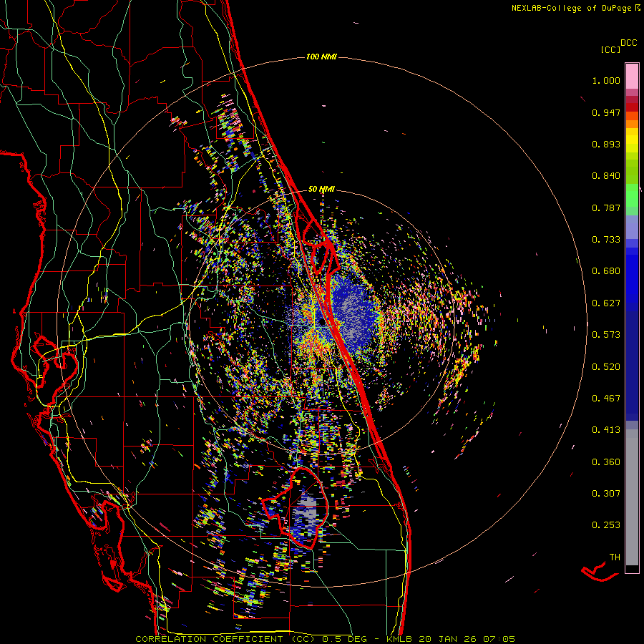The height and width of the screenshot is (644, 644).
Task: Select the 0.680 color scale value
Action: [606, 271]
